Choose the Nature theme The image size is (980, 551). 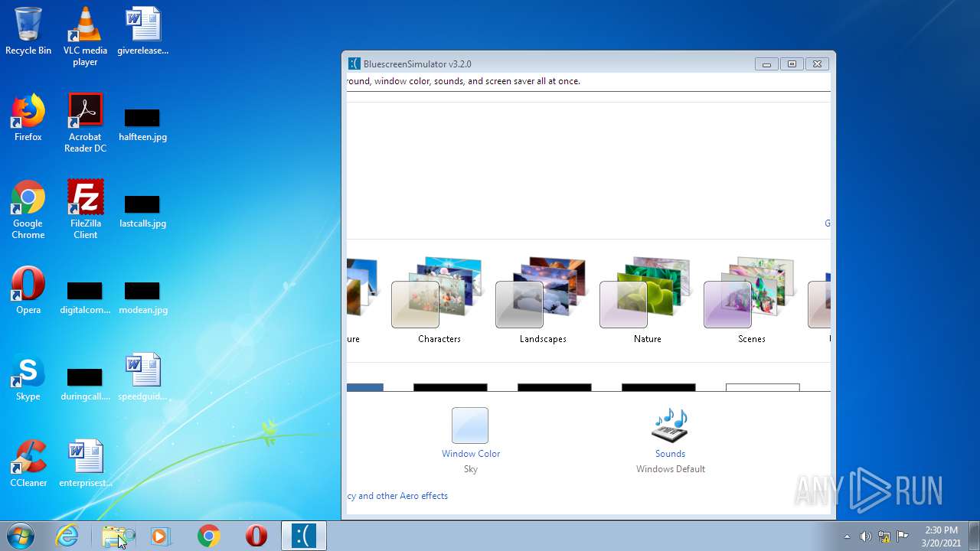point(647,300)
